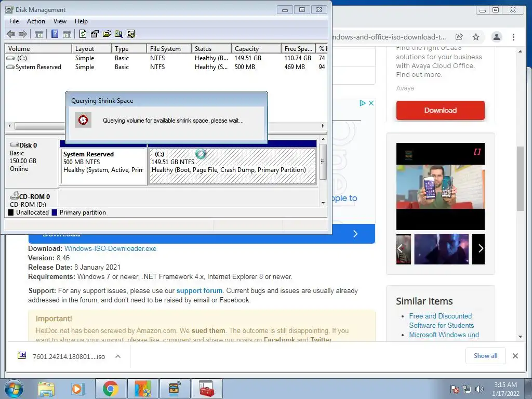Launch Windows Media Player from the taskbar
This screenshot has width=532, height=399.
[x=78, y=389]
